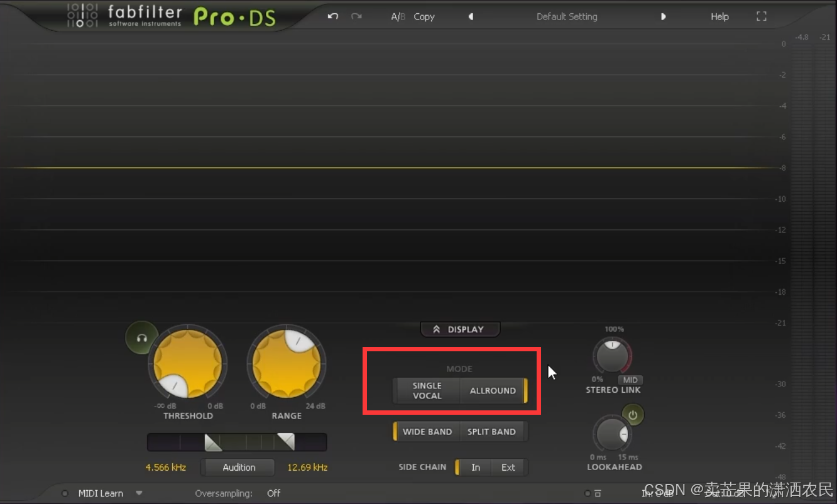The height and width of the screenshot is (504, 837).
Task: Go to next preset arrow
Action: 663,17
